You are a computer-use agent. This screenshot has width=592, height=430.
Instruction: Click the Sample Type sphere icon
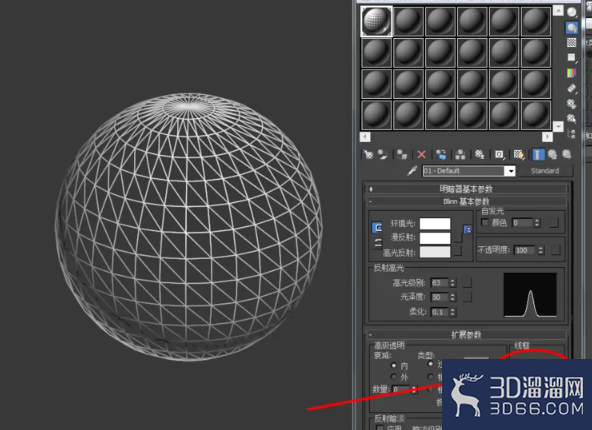point(572,12)
